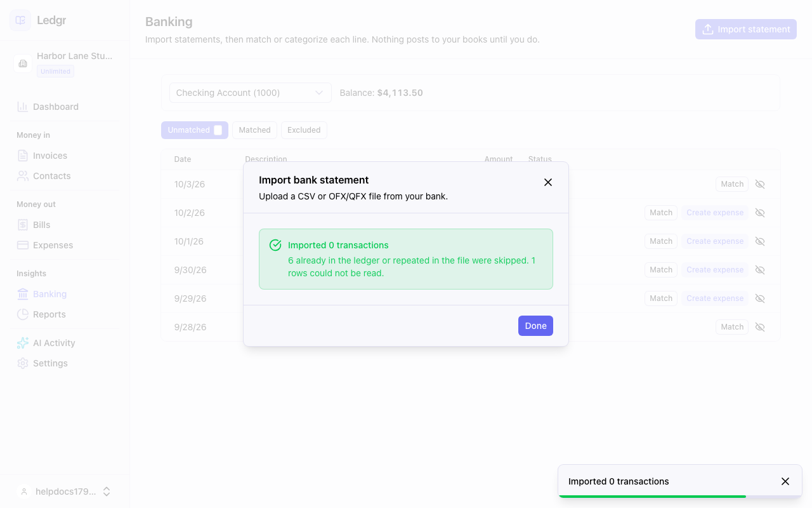This screenshot has height=508, width=812.
Task: Click Match for the 9/29/26 row
Action: 661,298
